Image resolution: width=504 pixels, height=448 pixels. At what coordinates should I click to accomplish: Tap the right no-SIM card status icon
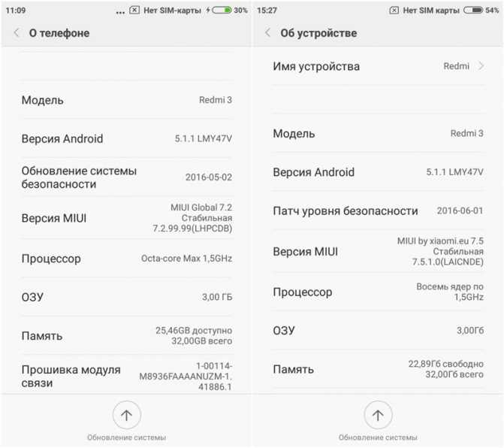click(x=394, y=11)
